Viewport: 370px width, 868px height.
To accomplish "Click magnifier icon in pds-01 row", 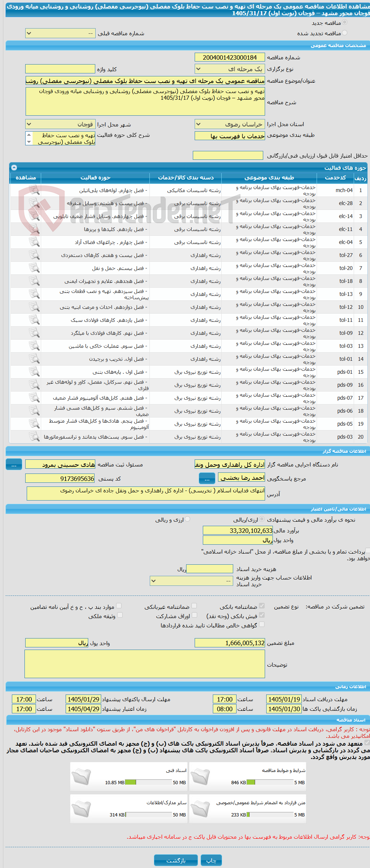I will (34, 372).
